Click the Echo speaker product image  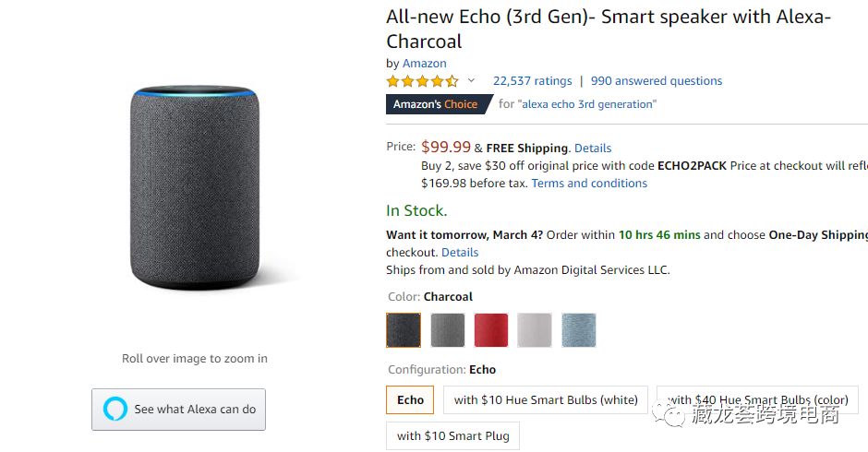pos(194,187)
